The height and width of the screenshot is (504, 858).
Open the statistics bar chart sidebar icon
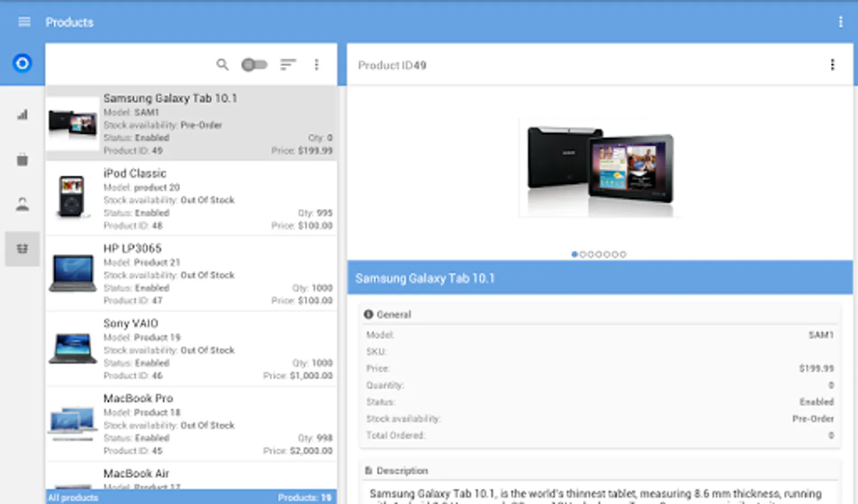(22, 115)
